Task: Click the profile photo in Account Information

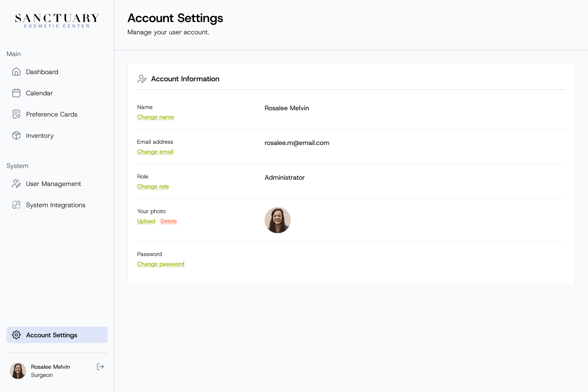Action: tap(278, 220)
